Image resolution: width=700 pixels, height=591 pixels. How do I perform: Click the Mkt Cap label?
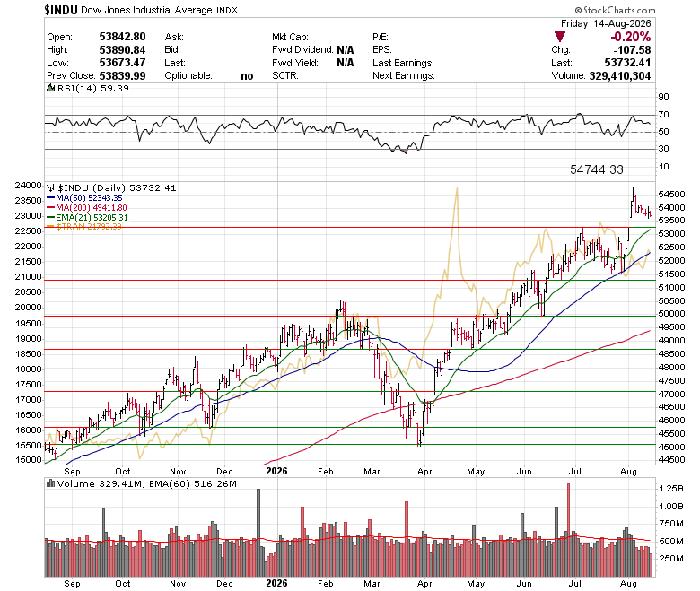[290, 37]
